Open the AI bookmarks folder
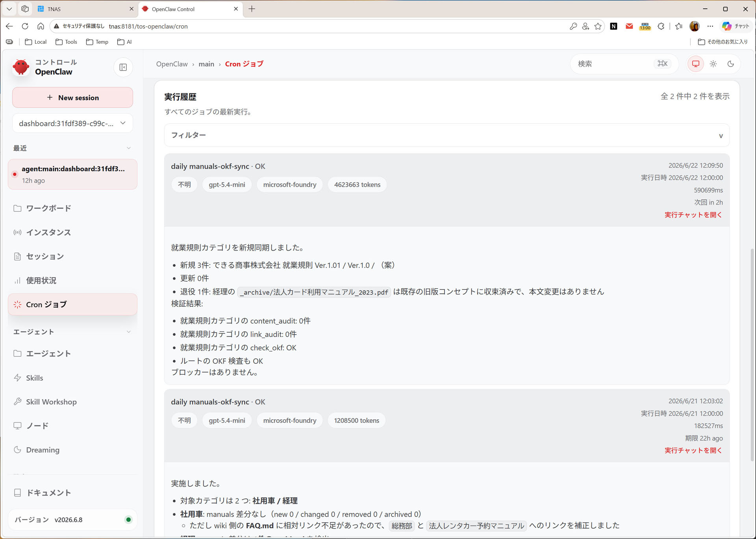756x539 pixels. 124,42
